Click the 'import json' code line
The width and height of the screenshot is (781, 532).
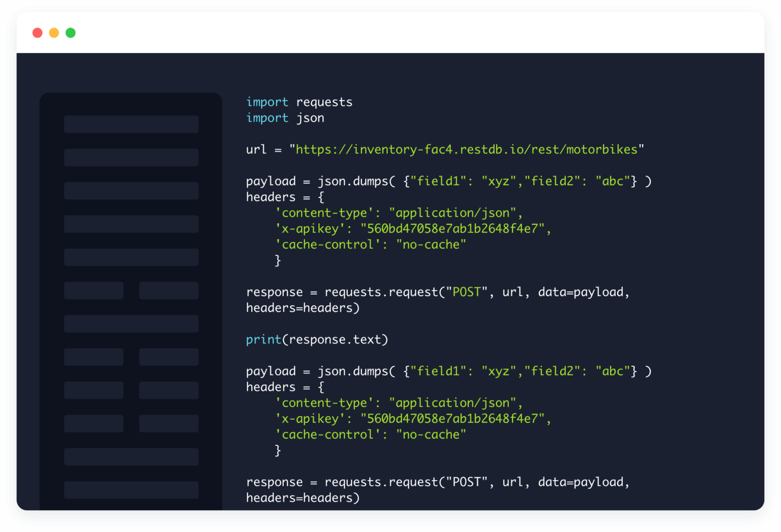[285, 118]
